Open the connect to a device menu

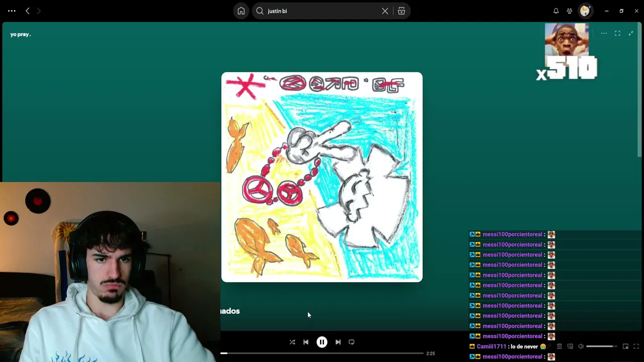pyautogui.click(x=570, y=346)
